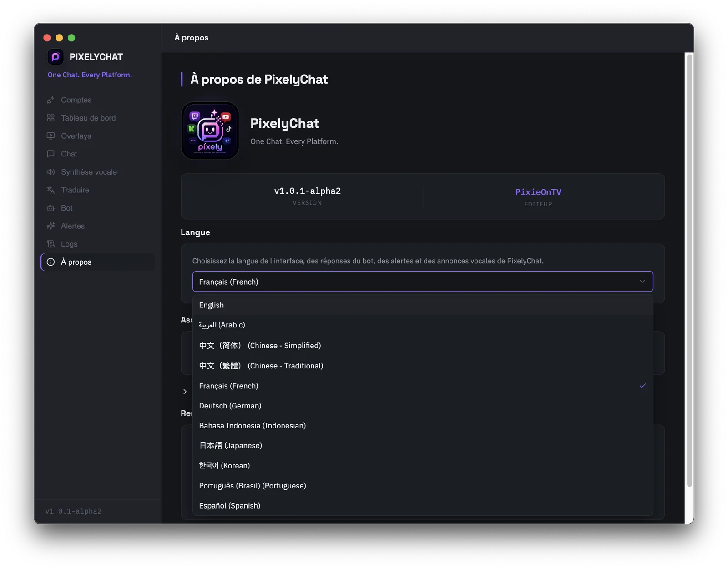Click the Français (French) language combo box

(x=423, y=282)
